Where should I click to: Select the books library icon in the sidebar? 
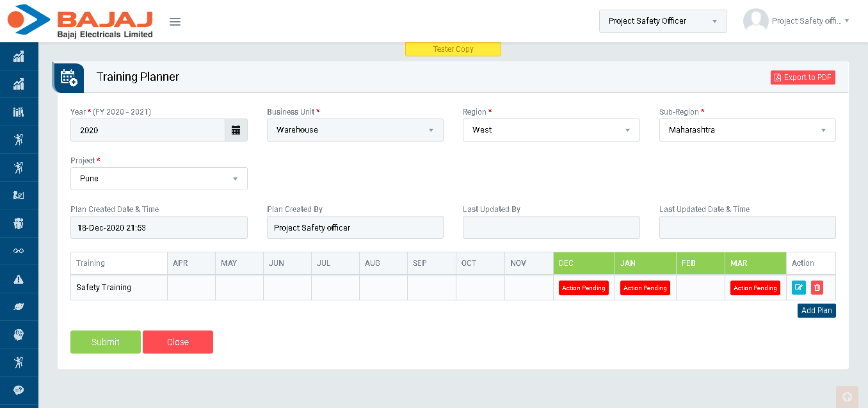[x=19, y=112]
